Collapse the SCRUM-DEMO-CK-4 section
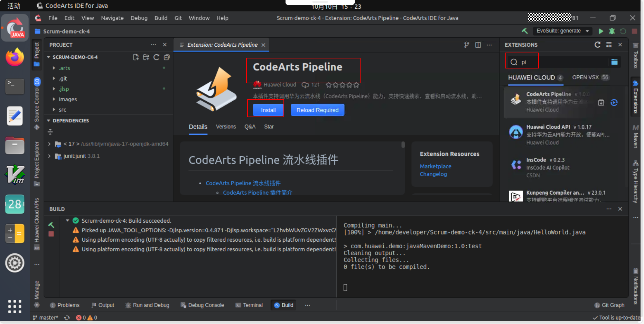The height and width of the screenshot is (324, 644). (49, 57)
